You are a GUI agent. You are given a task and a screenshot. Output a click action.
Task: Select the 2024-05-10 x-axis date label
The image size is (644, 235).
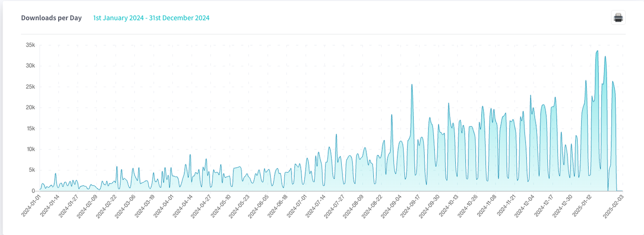222,206
